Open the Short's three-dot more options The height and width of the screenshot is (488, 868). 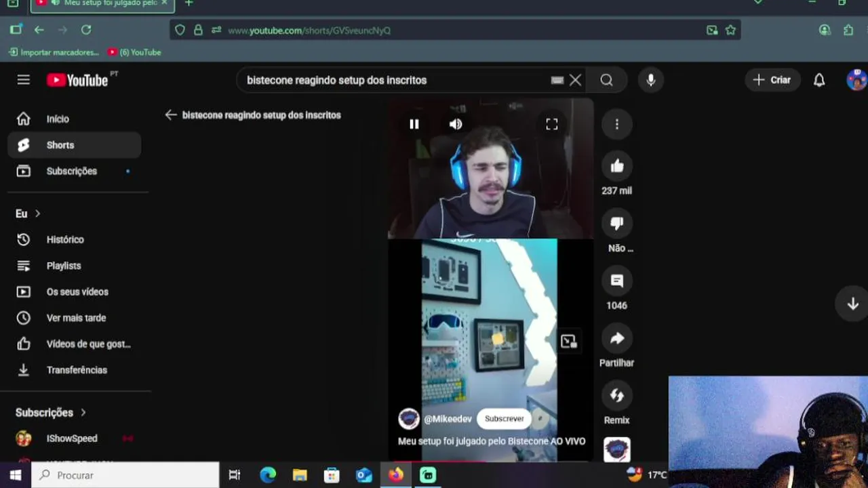coord(616,124)
